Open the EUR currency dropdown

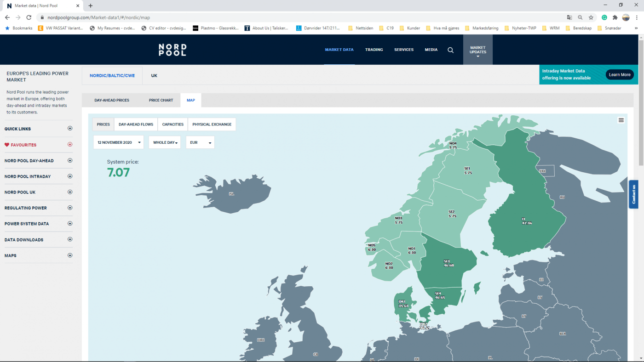(200, 142)
